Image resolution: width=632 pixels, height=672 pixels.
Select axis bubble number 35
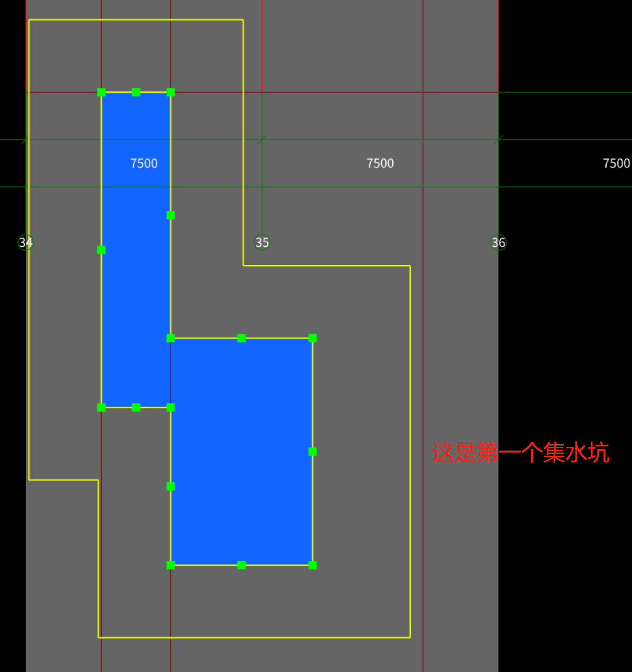coord(262,243)
